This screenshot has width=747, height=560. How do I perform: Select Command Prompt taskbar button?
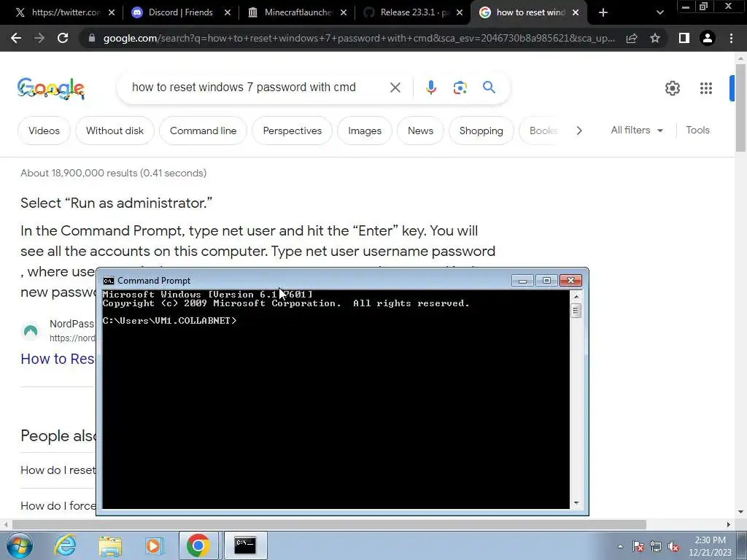[x=245, y=545]
